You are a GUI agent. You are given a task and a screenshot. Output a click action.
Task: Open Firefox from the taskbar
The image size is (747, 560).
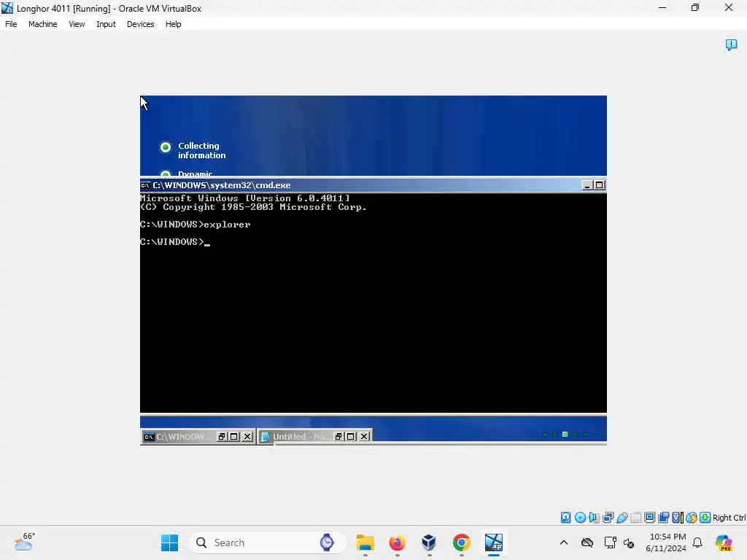click(397, 542)
